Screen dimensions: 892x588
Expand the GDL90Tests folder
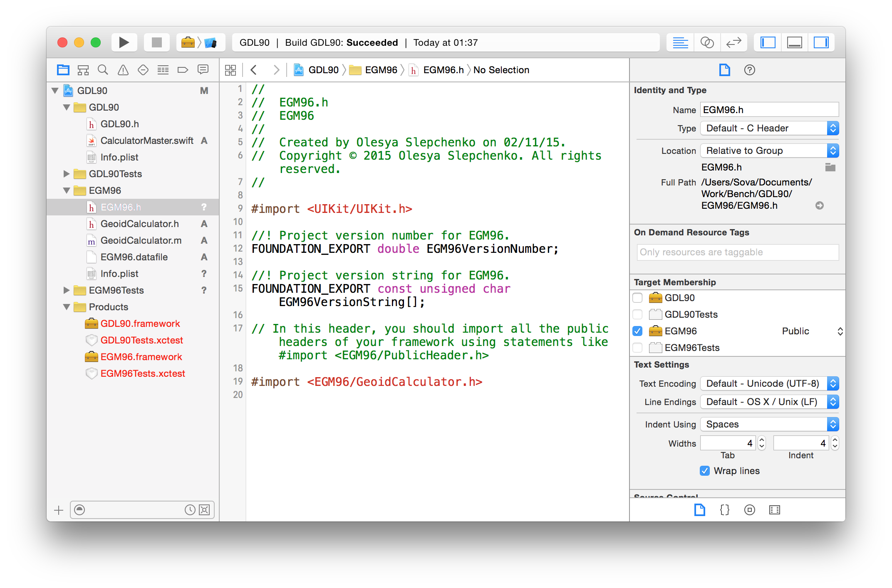click(66, 174)
